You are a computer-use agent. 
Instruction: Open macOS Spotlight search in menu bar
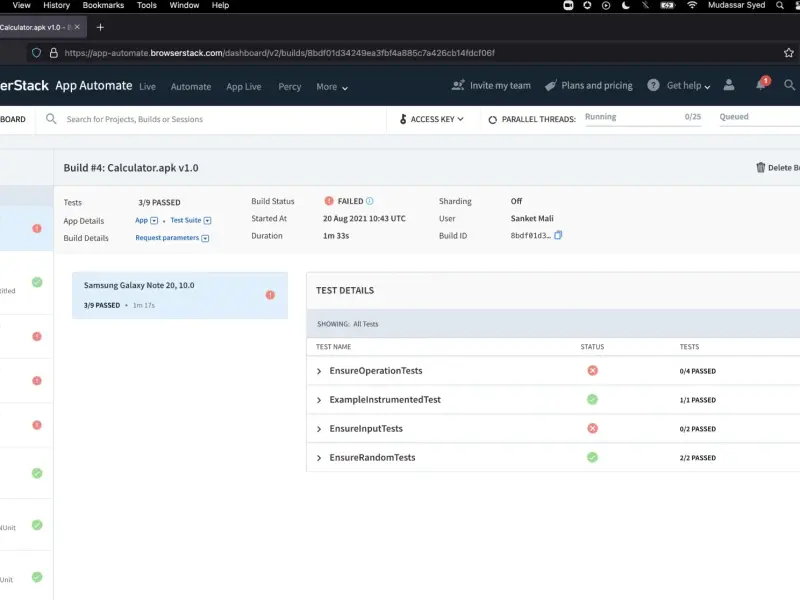pyautogui.click(x=780, y=5)
